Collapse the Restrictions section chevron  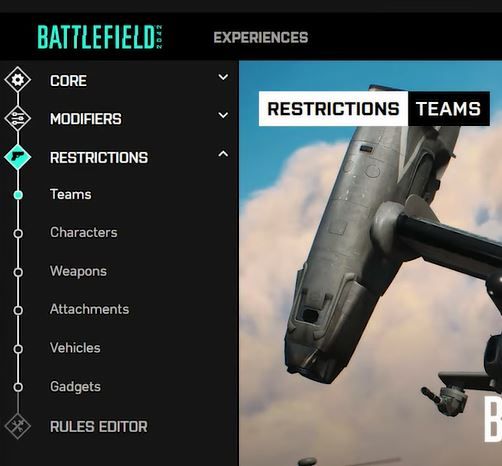click(223, 154)
